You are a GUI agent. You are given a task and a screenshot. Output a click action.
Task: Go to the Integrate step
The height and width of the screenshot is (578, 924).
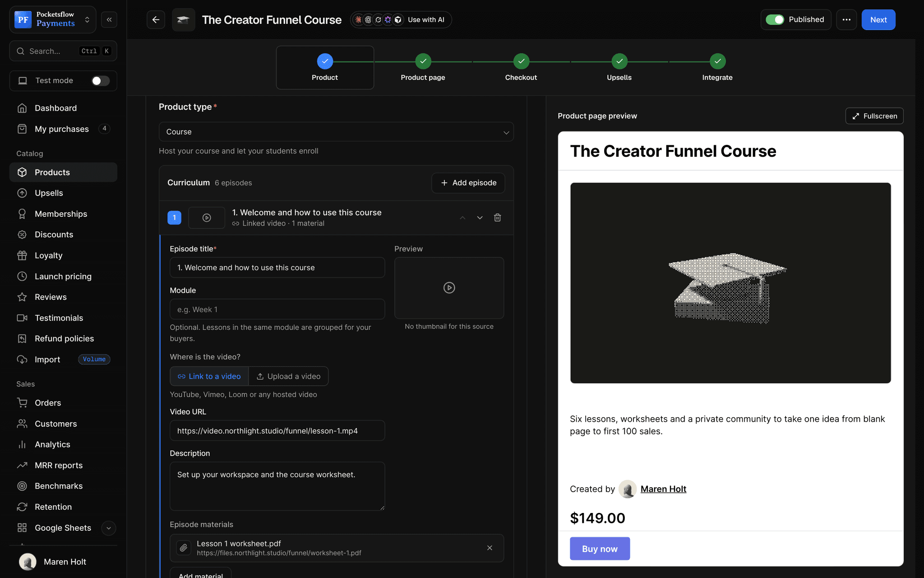(717, 68)
